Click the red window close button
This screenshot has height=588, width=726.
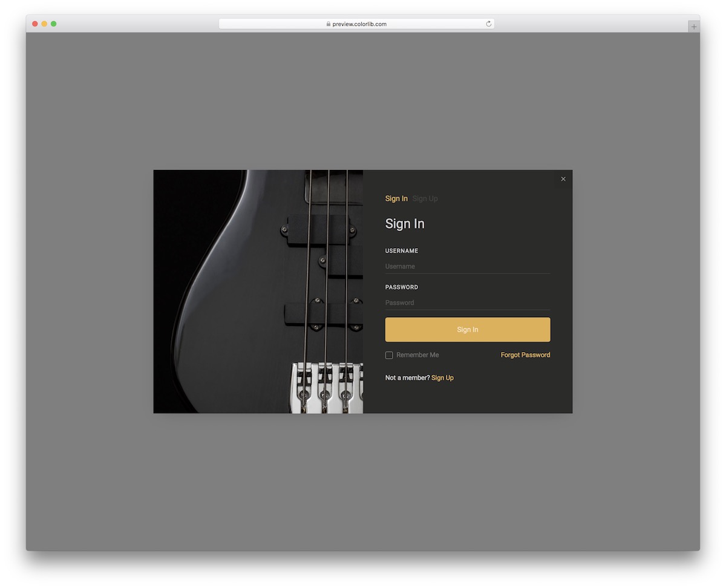[35, 24]
